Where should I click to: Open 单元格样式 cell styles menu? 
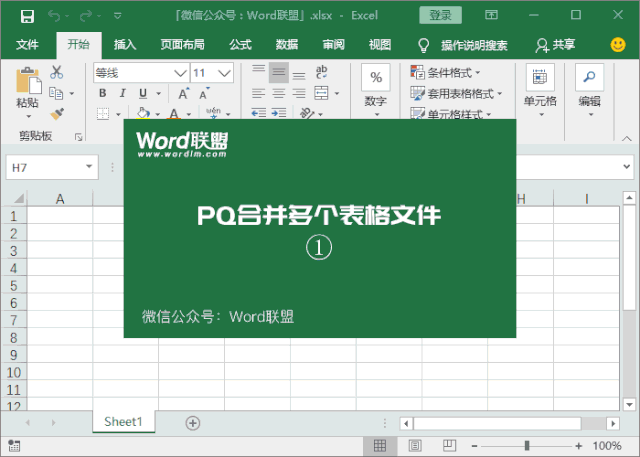450,114
